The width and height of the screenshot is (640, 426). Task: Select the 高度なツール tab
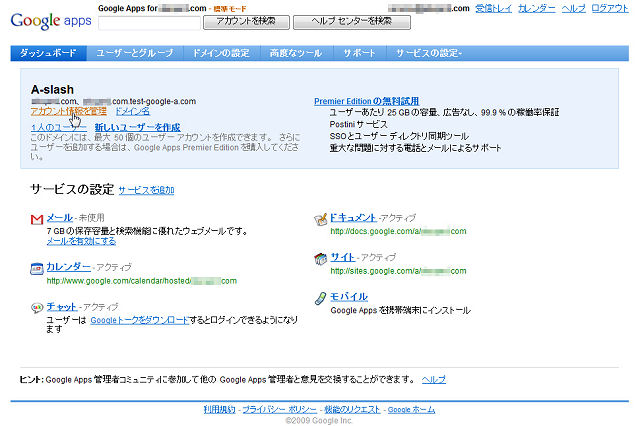point(296,53)
